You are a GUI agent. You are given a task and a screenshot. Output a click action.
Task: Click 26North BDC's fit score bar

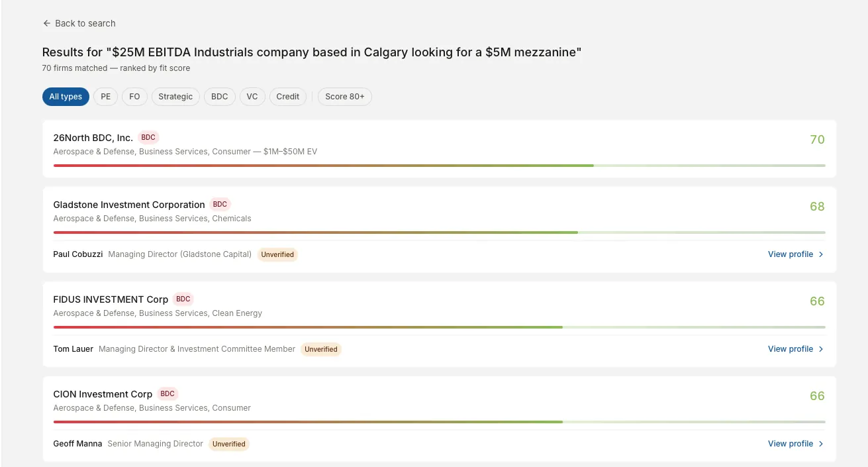[x=438, y=166]
